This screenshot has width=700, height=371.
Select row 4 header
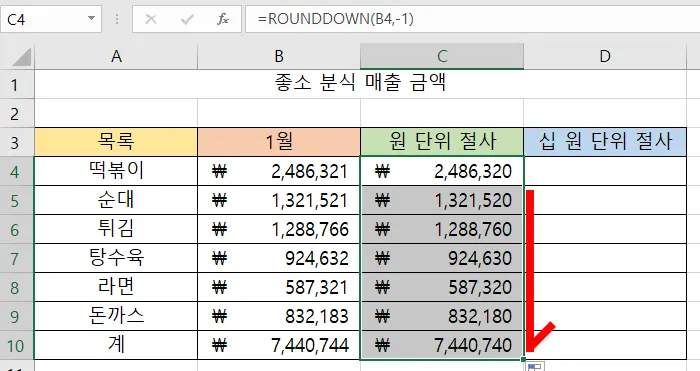(17, 171)
